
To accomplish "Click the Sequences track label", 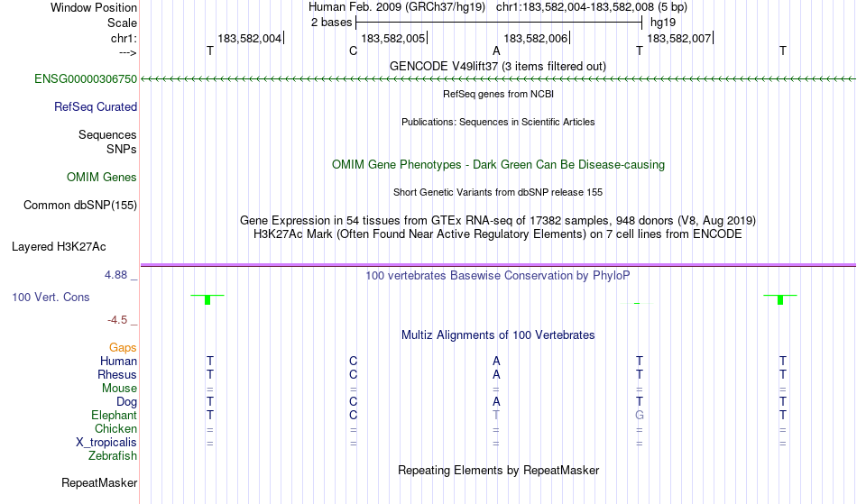I will coord(107,134).
